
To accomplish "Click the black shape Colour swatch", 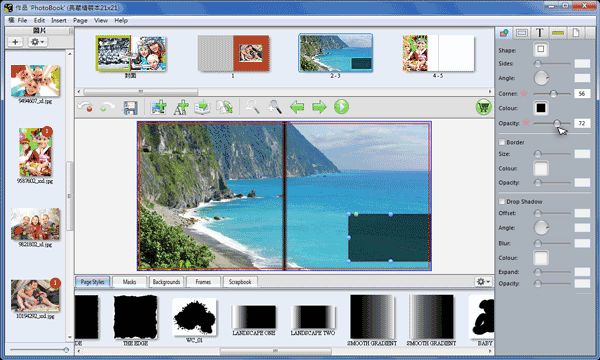I will click(x=541, y=108).
